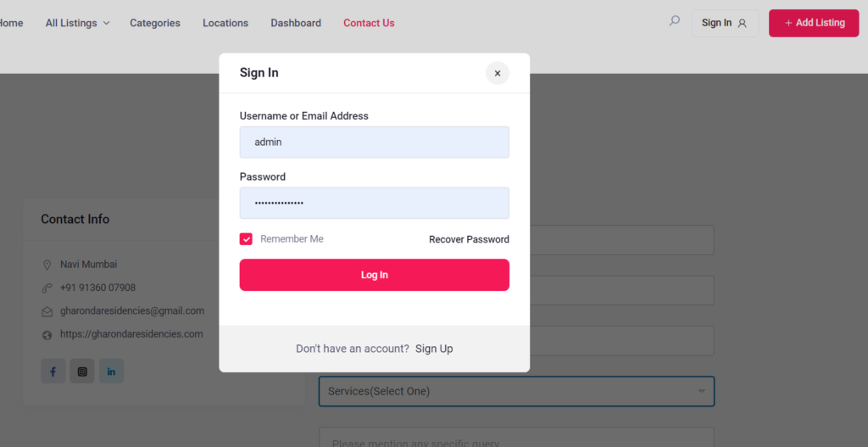
Task: Focus the Username or Email Address field
Action: coord(374,142)
